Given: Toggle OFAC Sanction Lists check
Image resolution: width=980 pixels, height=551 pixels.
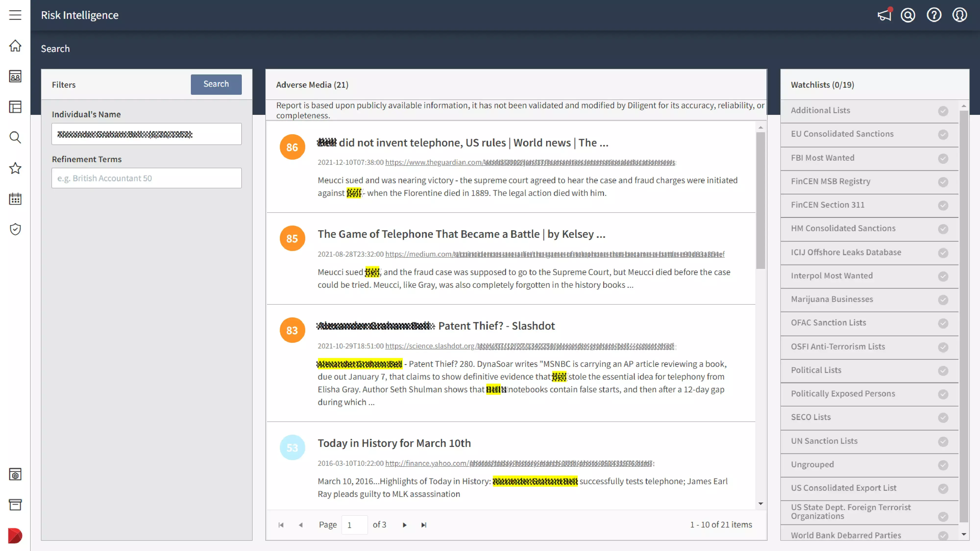Looking at the screenshot, I should (x=943, y=323).
